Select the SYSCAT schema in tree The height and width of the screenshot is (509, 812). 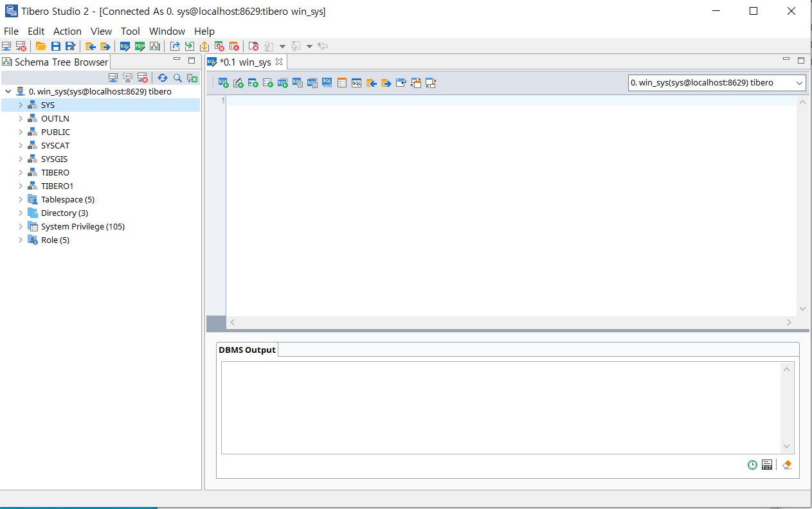point(55,145)
